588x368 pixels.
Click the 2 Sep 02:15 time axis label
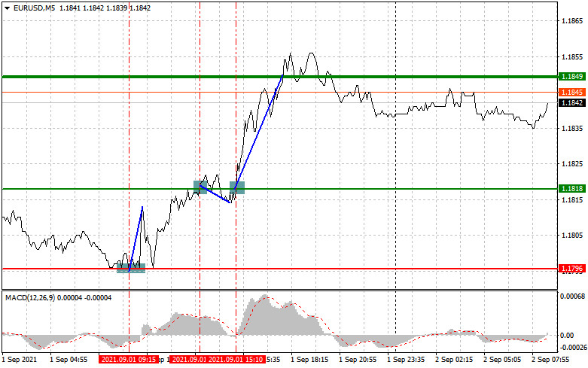click(x=453, y=360)
